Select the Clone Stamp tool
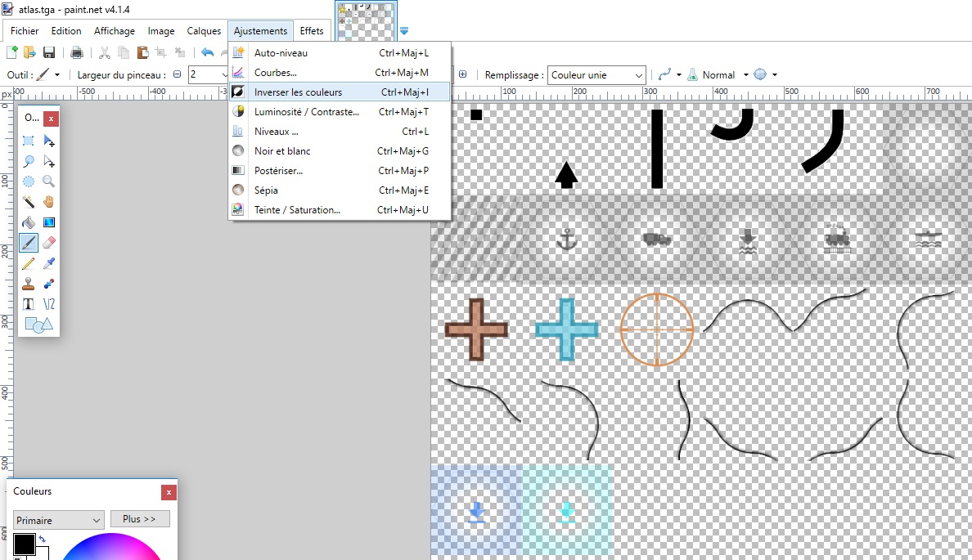Image resolution: width=972 pixels, height=560 pixels. 29,284
